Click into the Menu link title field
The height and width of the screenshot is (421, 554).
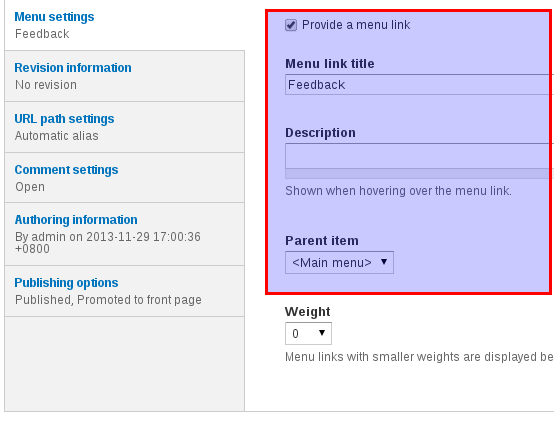419,85
